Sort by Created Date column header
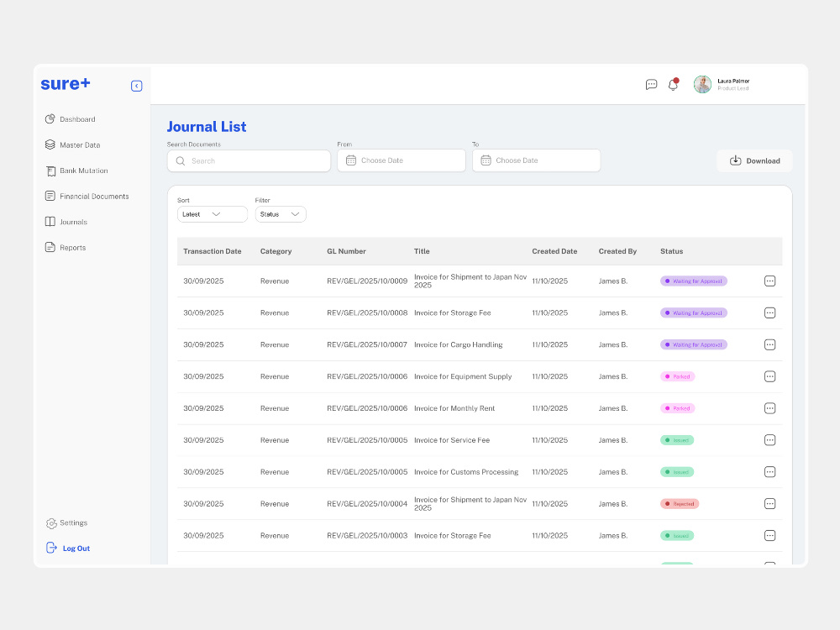 (x=554, y=251)
